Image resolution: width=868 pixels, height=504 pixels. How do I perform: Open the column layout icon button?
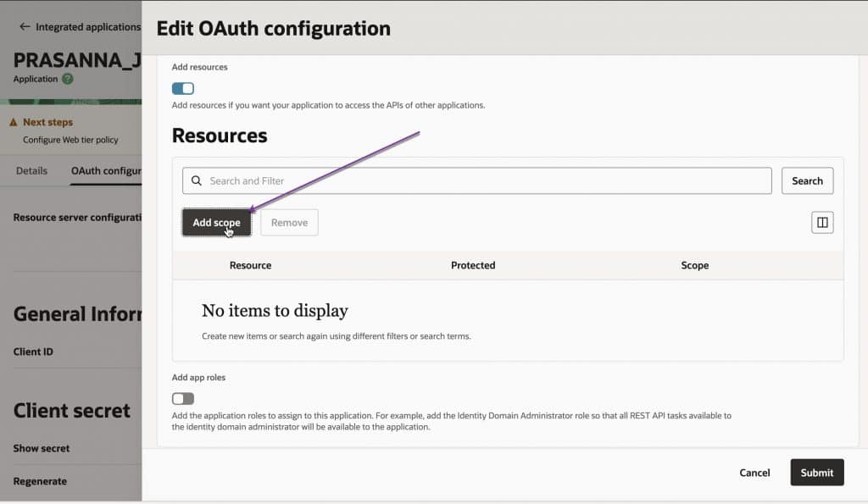822,222
